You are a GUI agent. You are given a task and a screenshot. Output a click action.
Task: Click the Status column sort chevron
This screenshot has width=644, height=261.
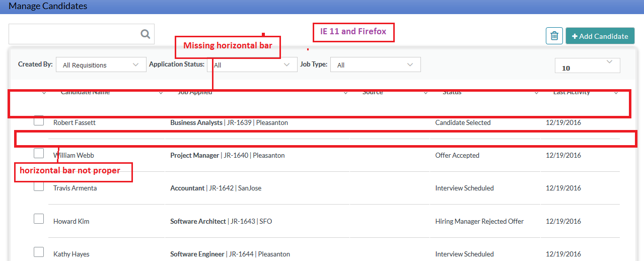click(537, 93)
